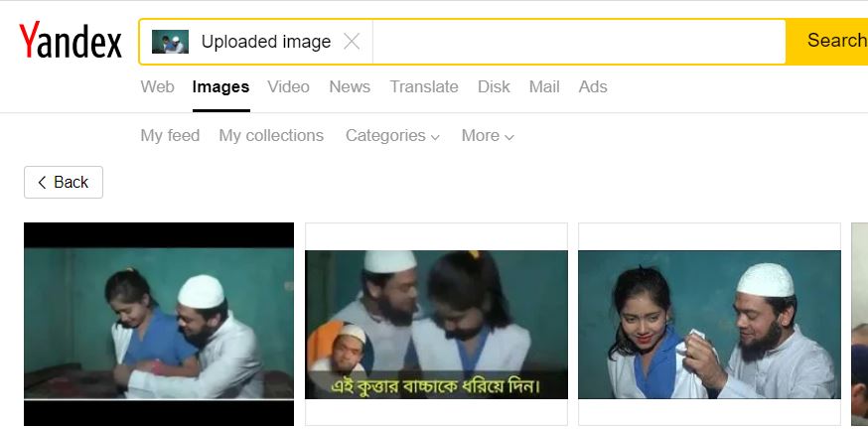Open My collections
868x429 pixels.
(x=271, y=136)
